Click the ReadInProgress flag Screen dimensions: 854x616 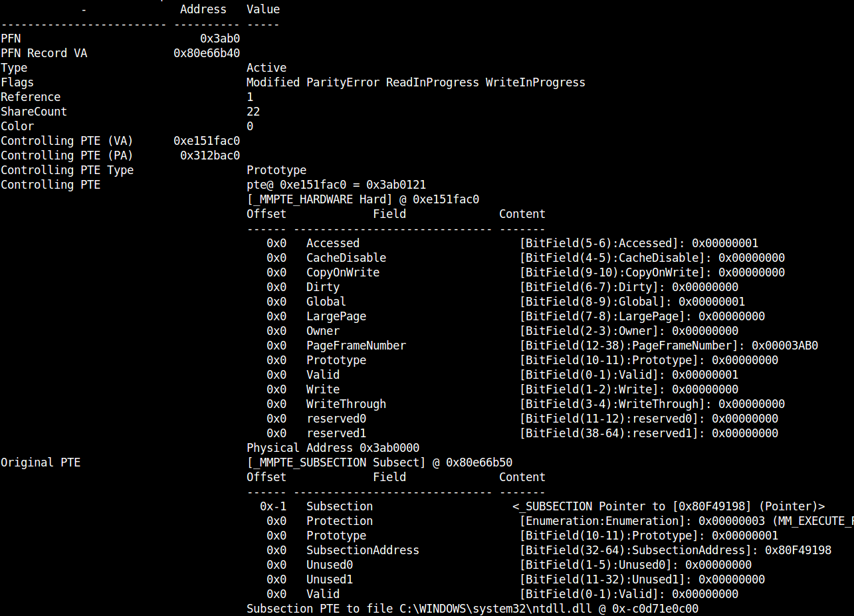[x=433, y=82]
